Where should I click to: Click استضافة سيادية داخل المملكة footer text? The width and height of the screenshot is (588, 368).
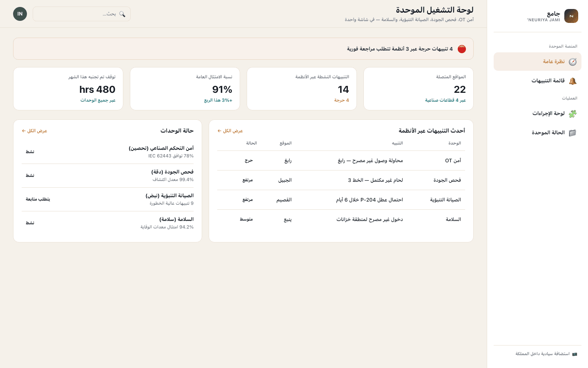[x=542, y=354]
